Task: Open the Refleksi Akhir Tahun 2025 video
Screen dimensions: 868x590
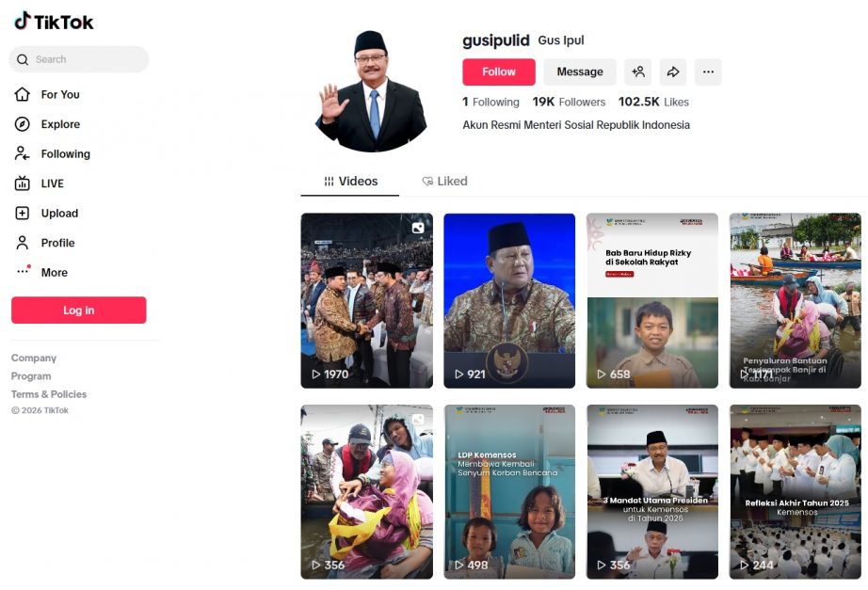Action: (x=795, y=492)
